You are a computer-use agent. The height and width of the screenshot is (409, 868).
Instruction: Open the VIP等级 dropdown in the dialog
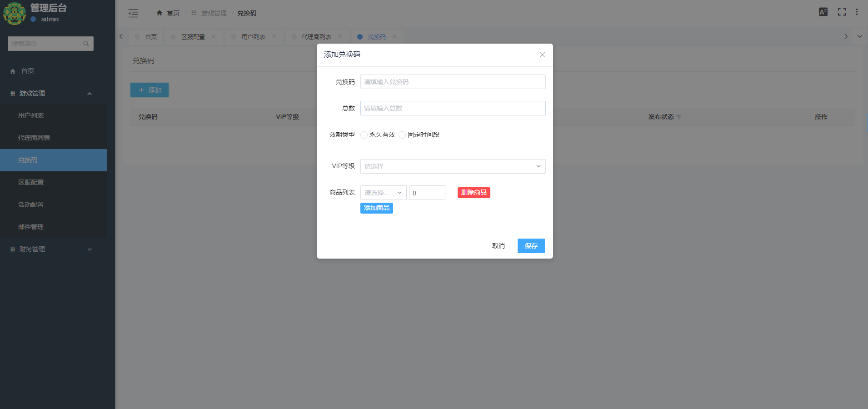[x=452, y=166]
